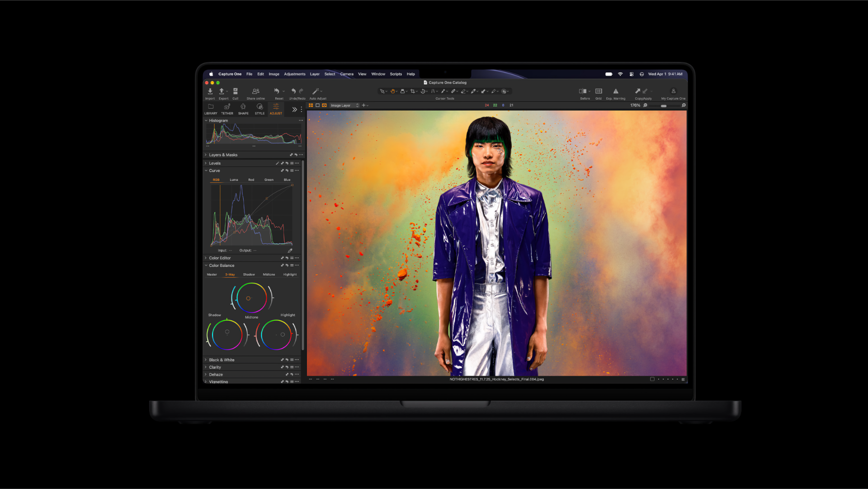Click the Export toolbar icon
This screenshot has width=868, height=489.
(x=222, y=91)
